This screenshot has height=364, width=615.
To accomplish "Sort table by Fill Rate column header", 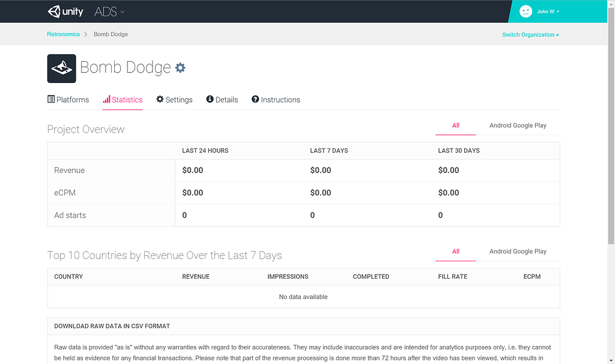I will tap(452, 277).
